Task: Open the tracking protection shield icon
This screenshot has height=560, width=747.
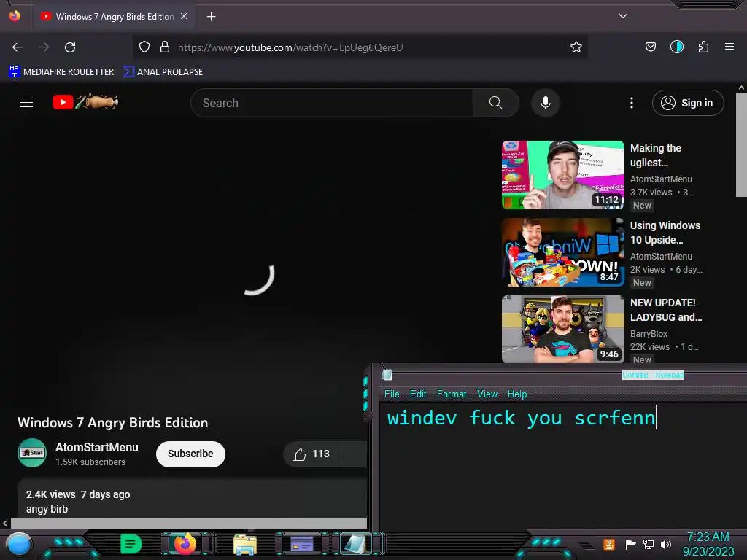Action: [x=144, y=47]
